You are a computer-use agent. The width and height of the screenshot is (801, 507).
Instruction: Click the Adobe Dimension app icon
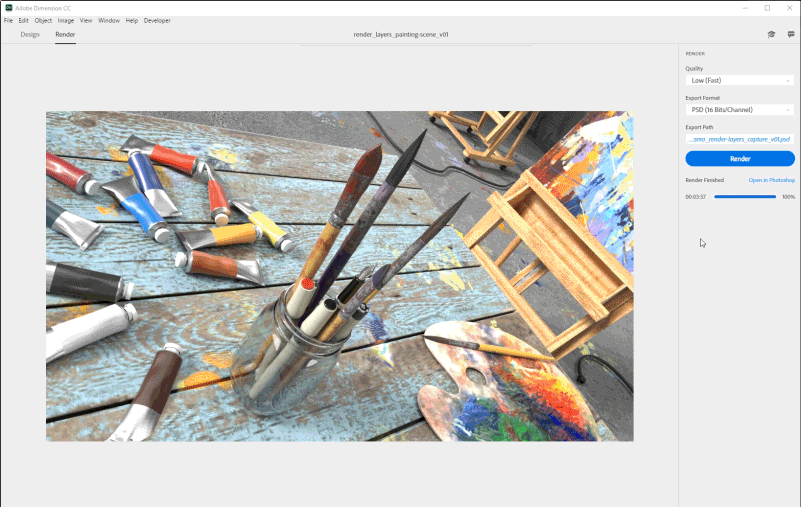point(9,8)
